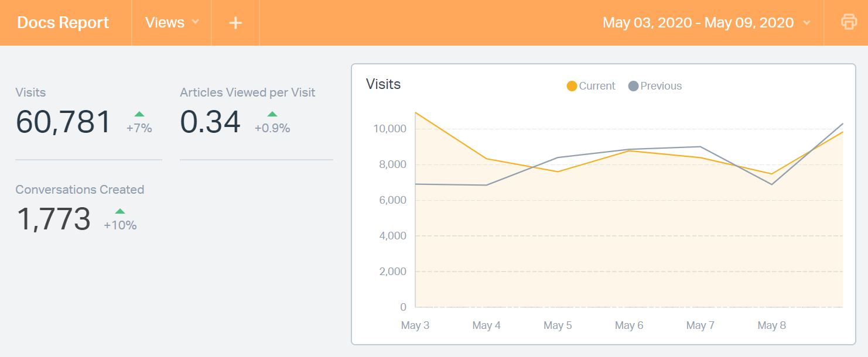Click the May 3 x-axis label
This screenshot has width=868, height=357.
pyautogui.click(x=415, y=325)
